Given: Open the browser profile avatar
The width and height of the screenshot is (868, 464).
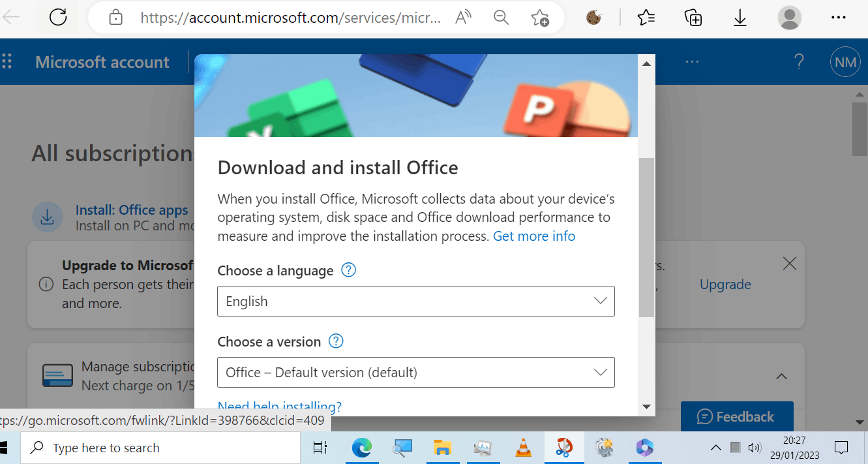Looking at the screenshot, I should tap(790, 18).
